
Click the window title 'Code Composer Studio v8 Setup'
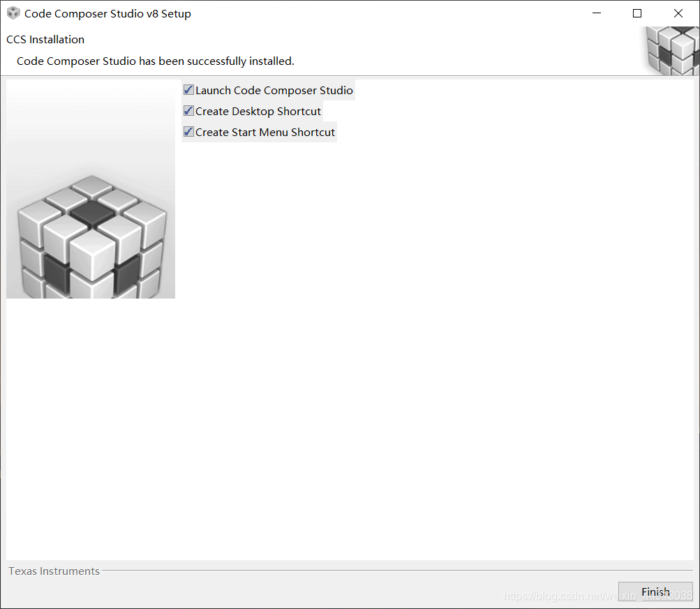(x=107, y=14)
